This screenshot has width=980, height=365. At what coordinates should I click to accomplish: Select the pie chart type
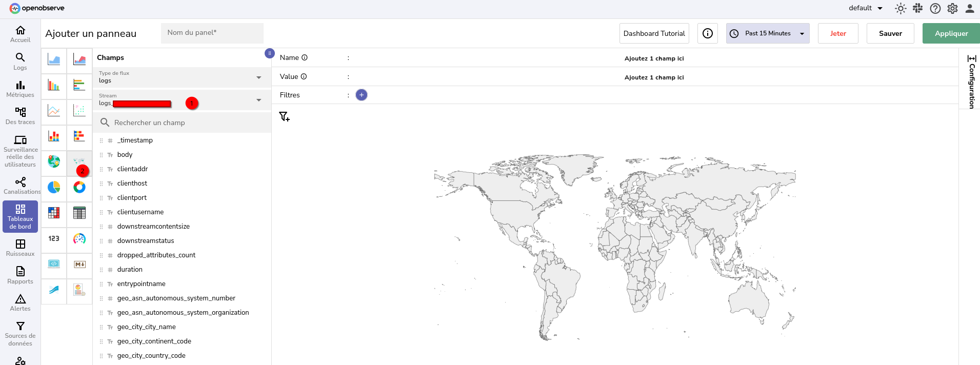click(x=54, y=188)
